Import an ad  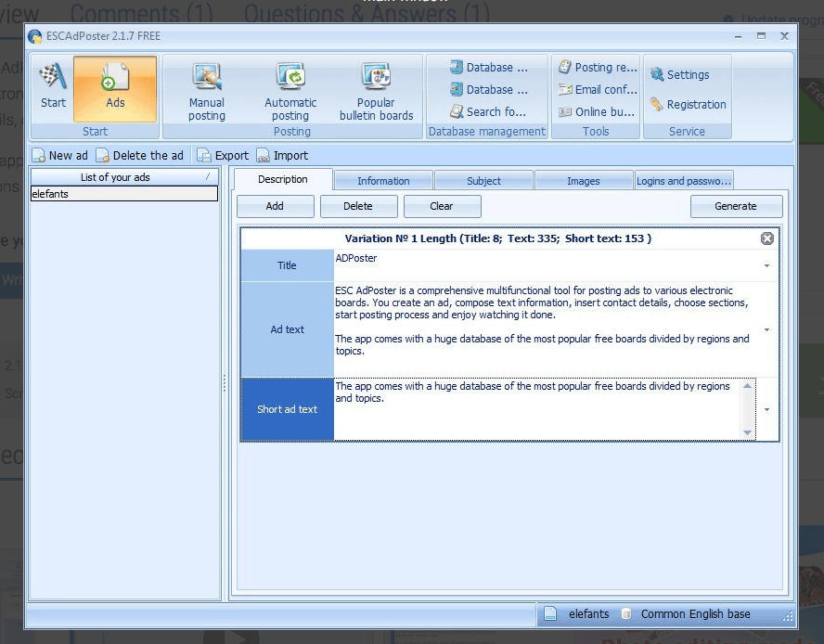[282, 156]
